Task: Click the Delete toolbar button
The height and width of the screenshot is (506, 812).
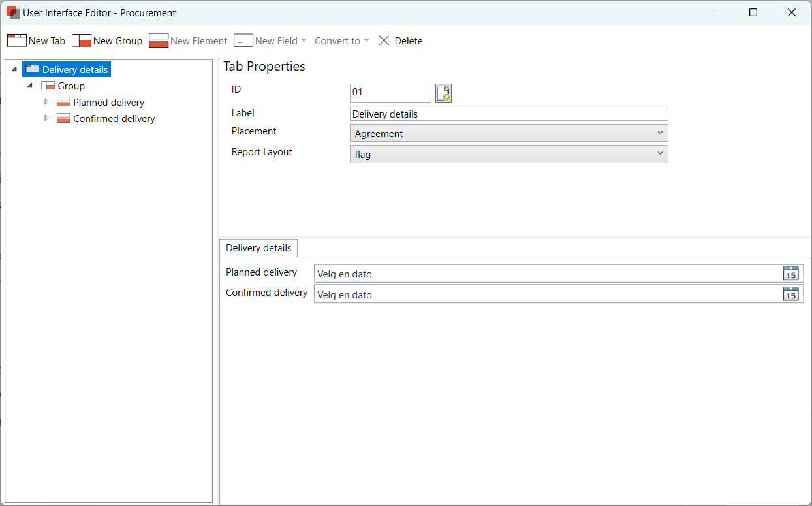Action: coord(401,40)
